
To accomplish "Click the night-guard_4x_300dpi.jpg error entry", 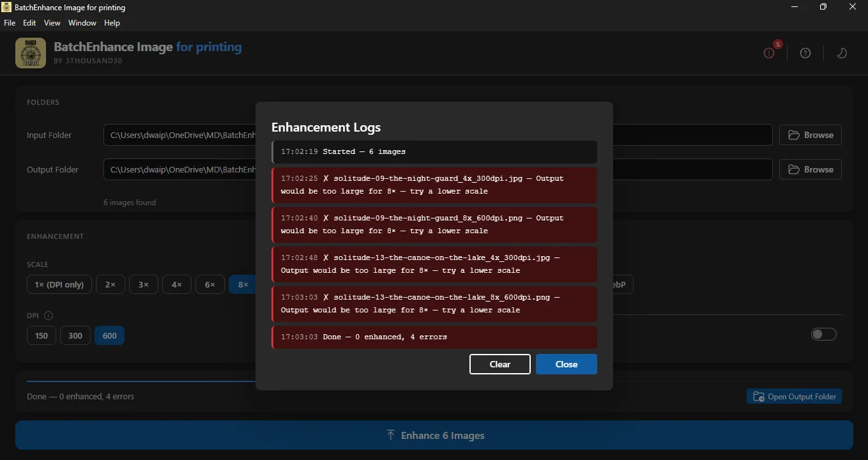I will click(x=434, y=185).
